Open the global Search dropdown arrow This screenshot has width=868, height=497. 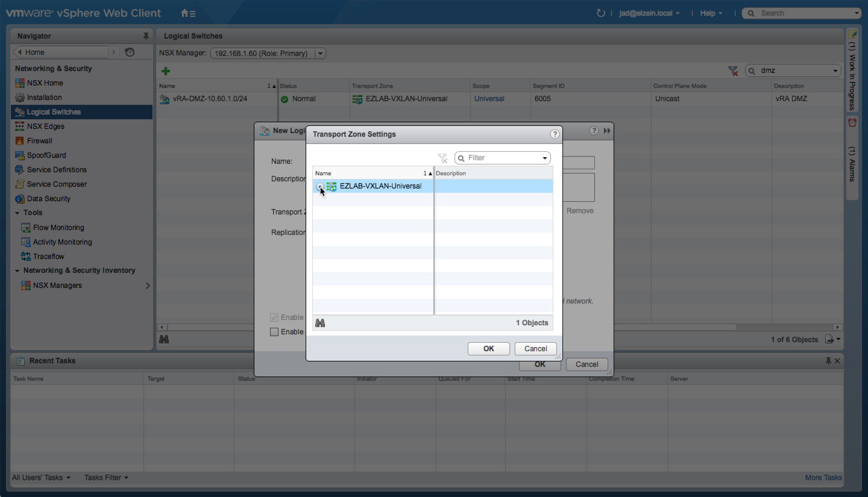point(857,13)
